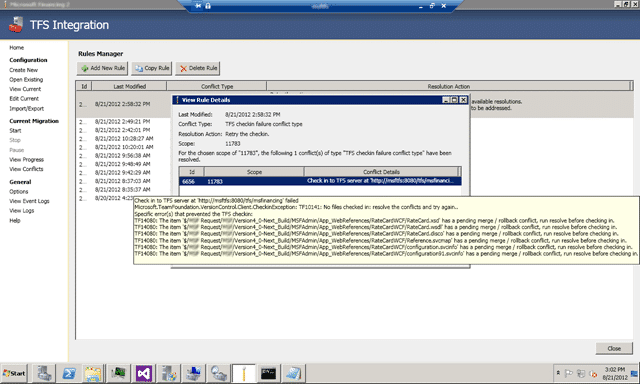640x384 pixels.
Task: Click the volume tray icon
Action: [x=593, y=373]
